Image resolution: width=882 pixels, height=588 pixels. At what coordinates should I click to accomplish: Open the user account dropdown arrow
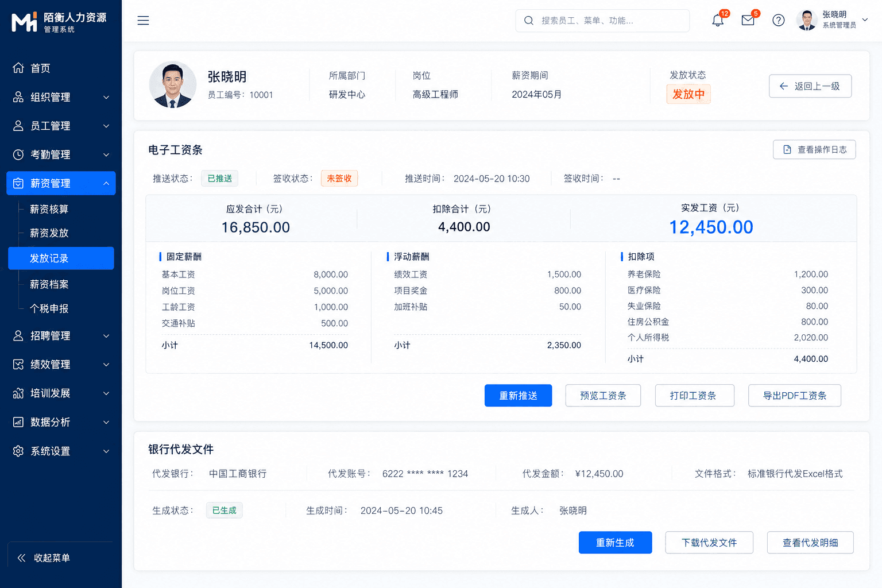point(865,20)
